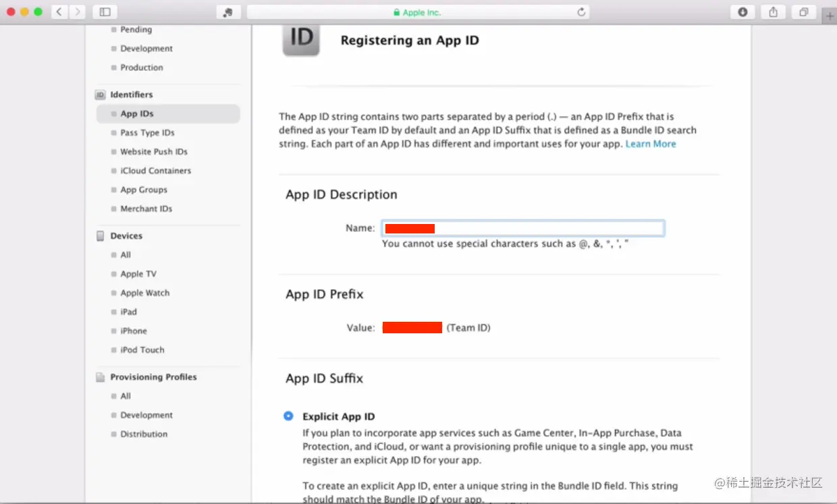Add a new tab with plus button

pyautogui.click(x=830, y=16)
